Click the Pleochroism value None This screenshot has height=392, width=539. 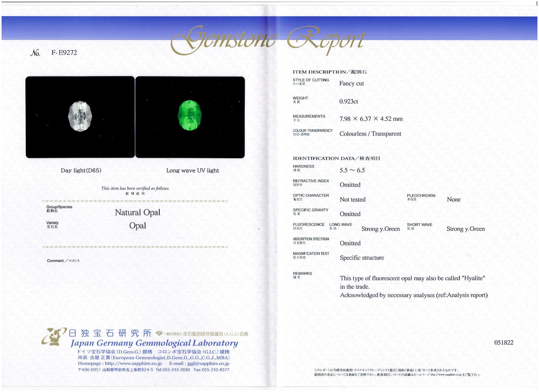click(454, 200)
